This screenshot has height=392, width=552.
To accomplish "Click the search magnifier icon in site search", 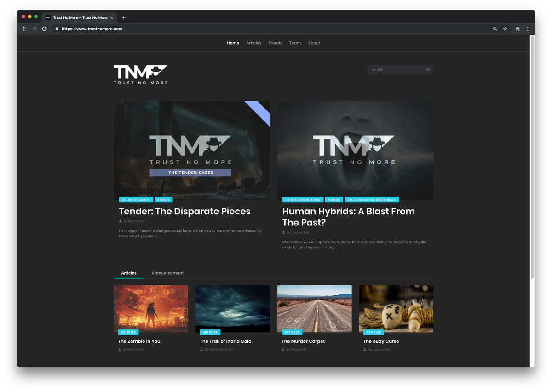I will pos(428,69).
